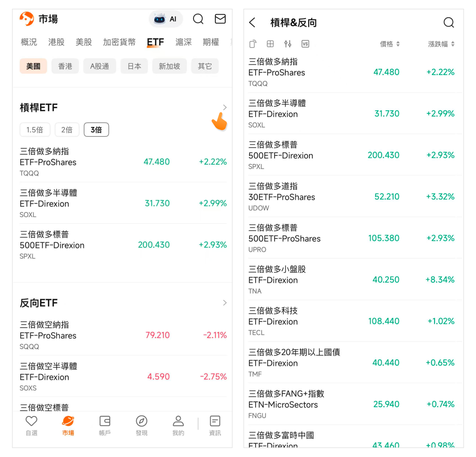Open the filter sliders icon
The image size is (476, 457).
point(288,44)
